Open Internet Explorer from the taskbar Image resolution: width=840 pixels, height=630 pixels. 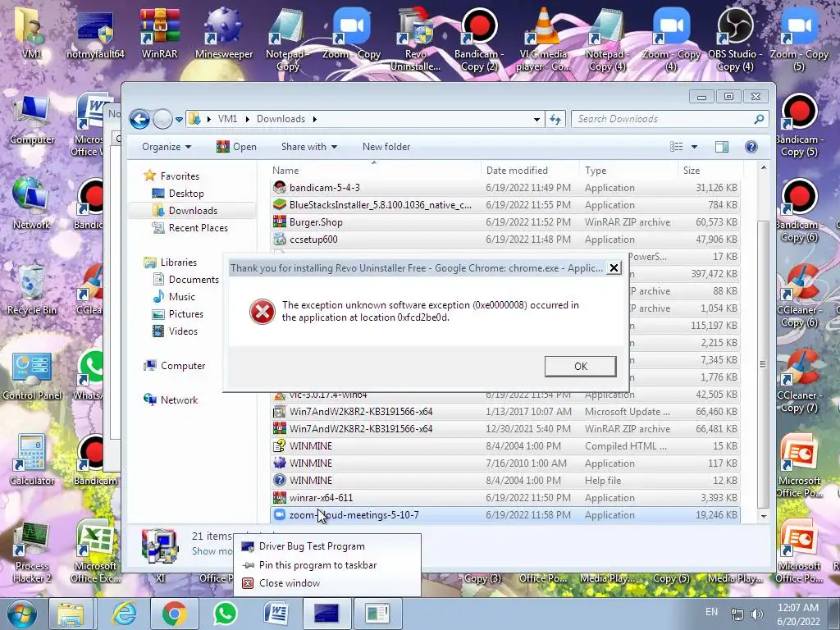(123, 614)
